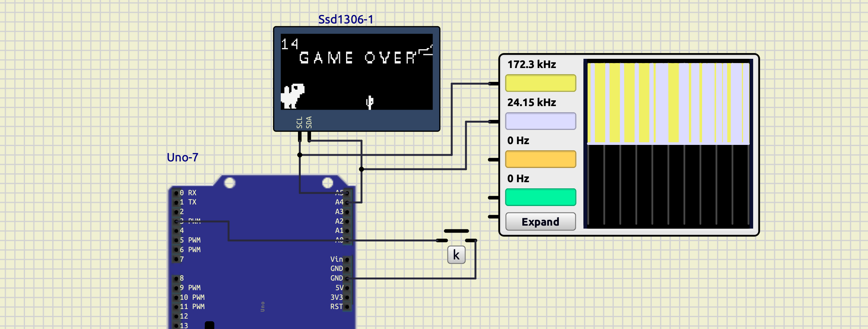Click the cactus sprite on the display
The image size is (868, 329).
coord(369,102)
